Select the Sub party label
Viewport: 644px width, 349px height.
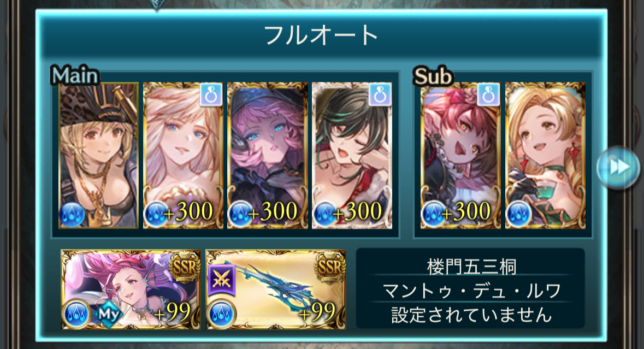tap(433, 75)
